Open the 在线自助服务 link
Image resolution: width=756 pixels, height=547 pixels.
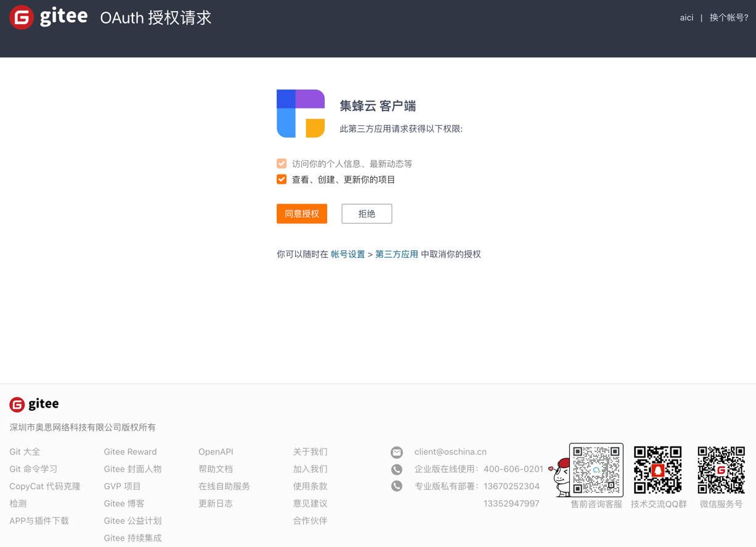(x=224, y=487)
